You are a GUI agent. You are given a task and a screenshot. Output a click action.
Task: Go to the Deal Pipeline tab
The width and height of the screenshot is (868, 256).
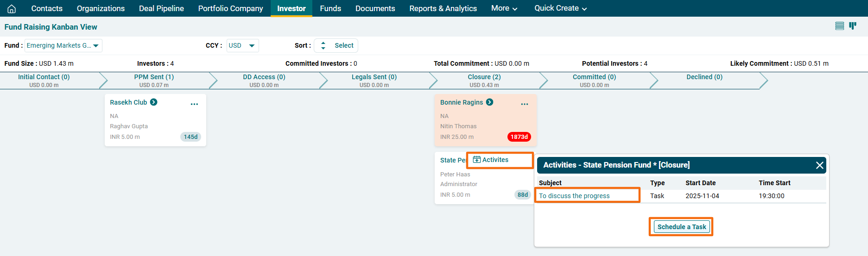161,8
